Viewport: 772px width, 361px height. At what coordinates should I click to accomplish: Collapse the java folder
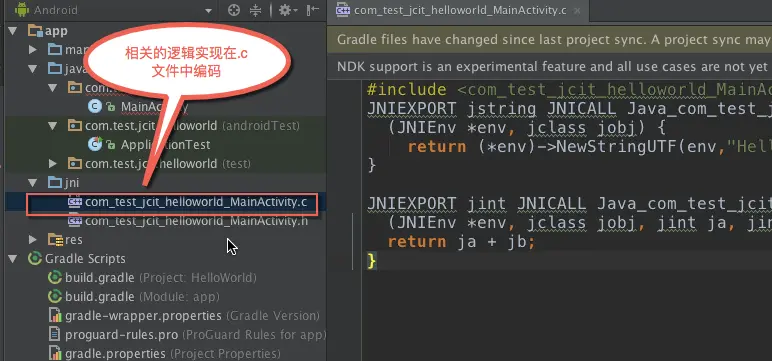pyautogui.click(x=32, y=69)
